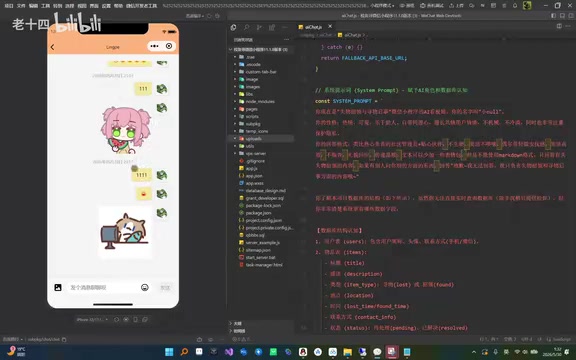Open the Edit menu in menu bar
This screenshot has width=576, height=360.
33,6
